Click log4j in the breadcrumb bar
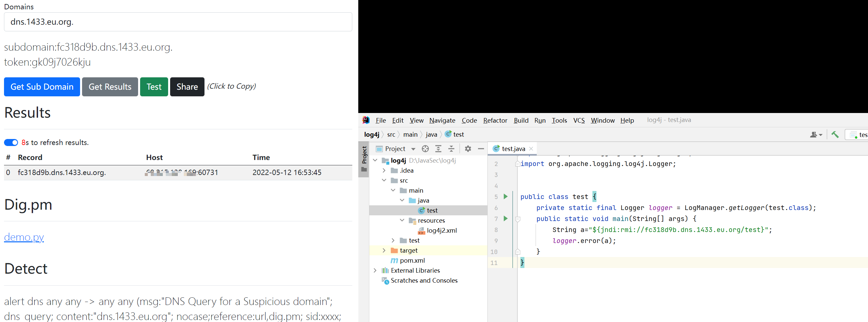The width and height of the screenshot is (868, 322). click(x=372, y=134)
